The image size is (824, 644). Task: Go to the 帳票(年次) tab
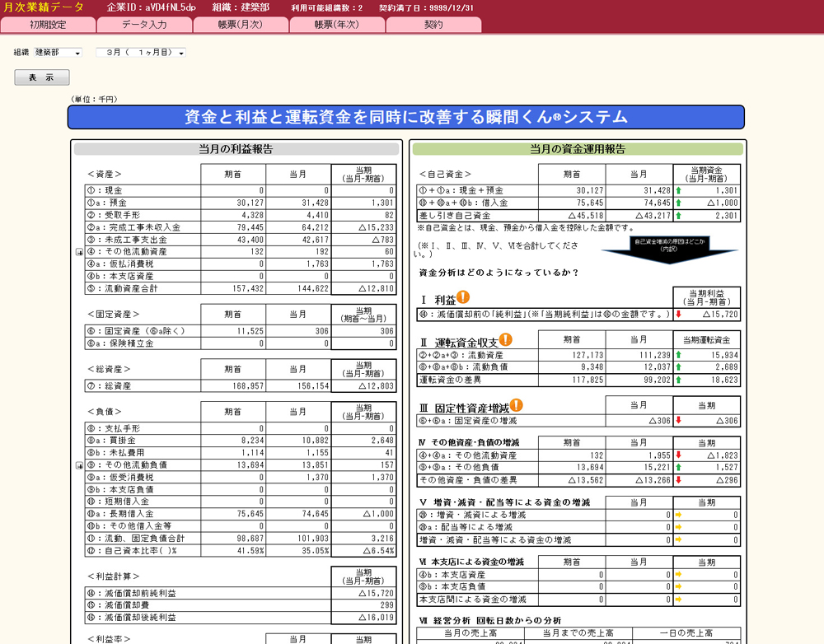(337, 25)
